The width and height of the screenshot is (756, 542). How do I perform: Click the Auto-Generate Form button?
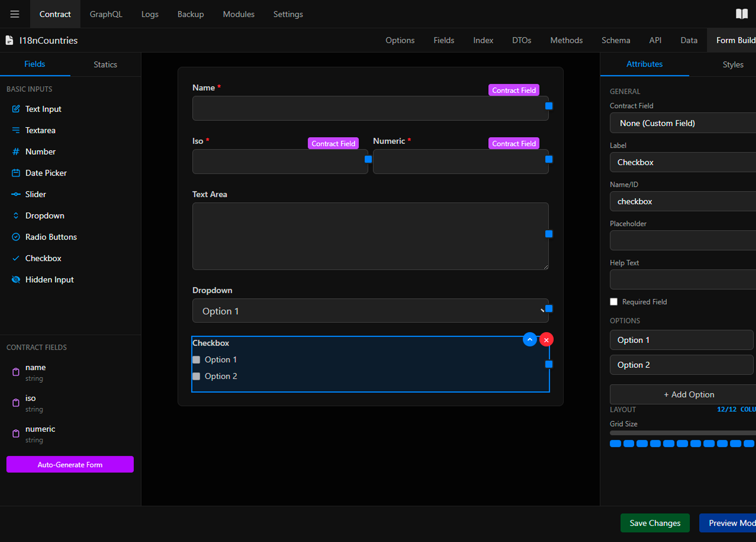70,464
